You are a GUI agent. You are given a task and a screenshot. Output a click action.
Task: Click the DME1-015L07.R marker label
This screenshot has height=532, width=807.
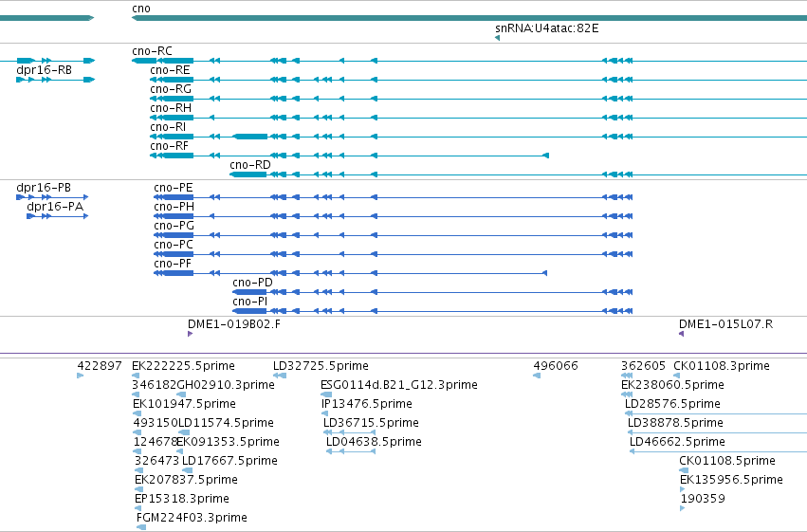[725, 324]
